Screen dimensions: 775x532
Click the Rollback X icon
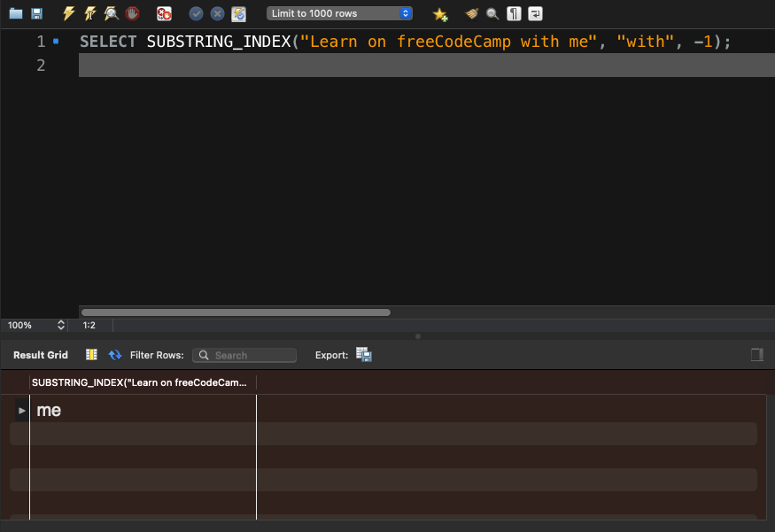point(217,14)
